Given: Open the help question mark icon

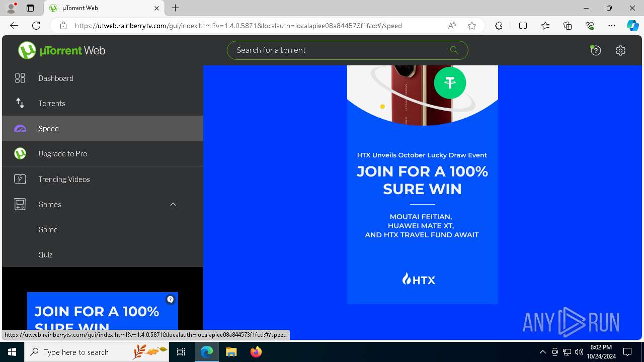Looking at the screenshot, I should [x=596, y=50].
